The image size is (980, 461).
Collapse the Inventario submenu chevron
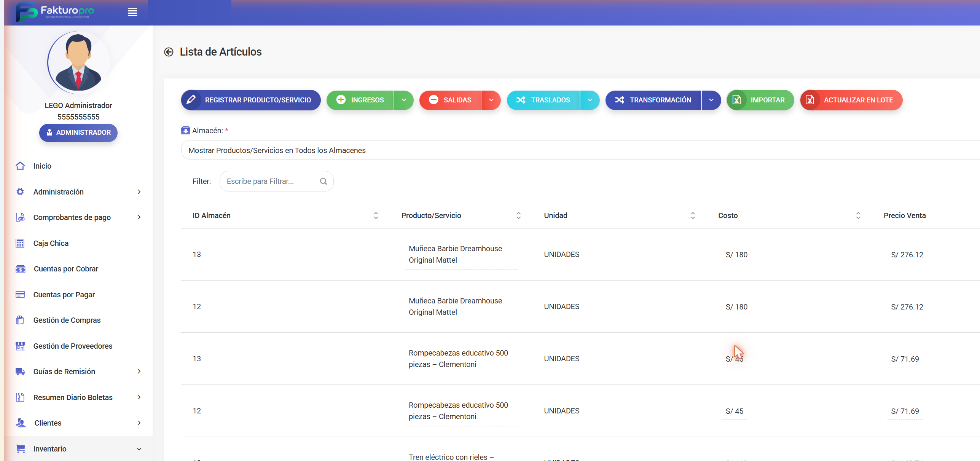[139, 449]
